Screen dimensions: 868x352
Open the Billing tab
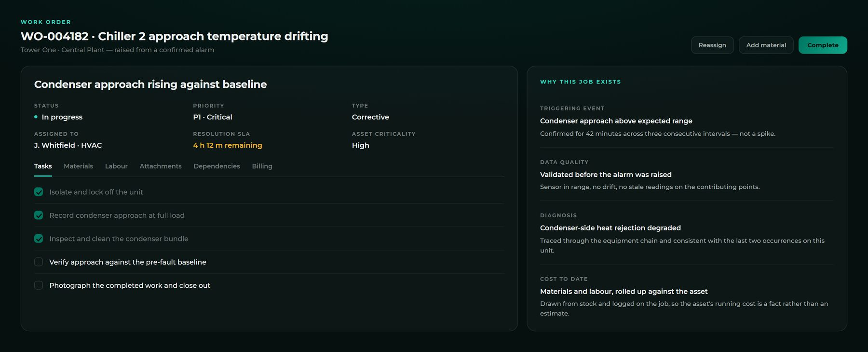coord(262,166)
